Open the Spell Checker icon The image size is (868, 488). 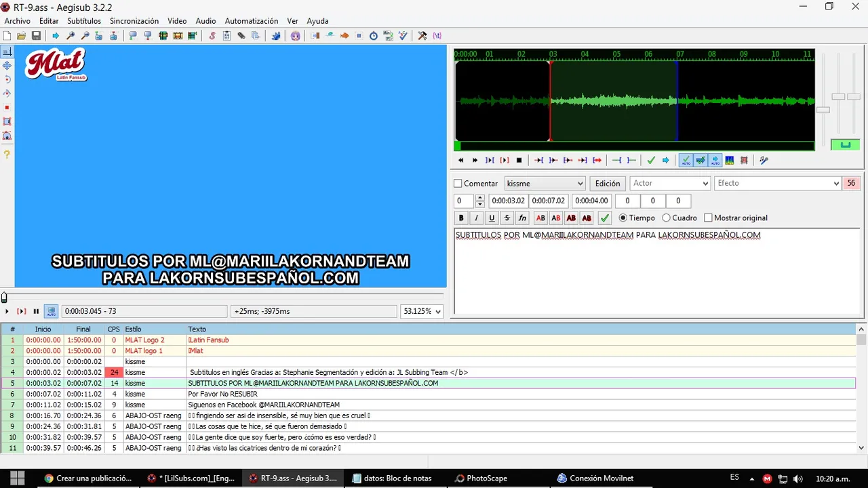point(403,36)
